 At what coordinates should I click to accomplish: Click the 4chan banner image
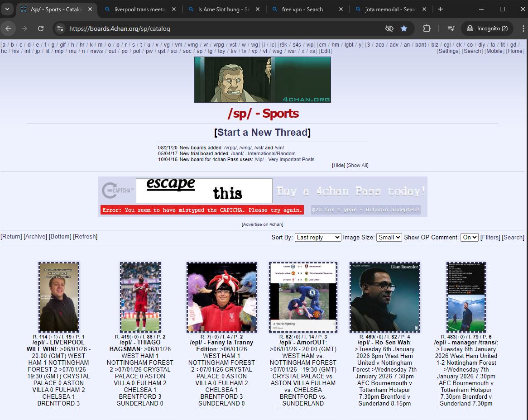[262, 79]
